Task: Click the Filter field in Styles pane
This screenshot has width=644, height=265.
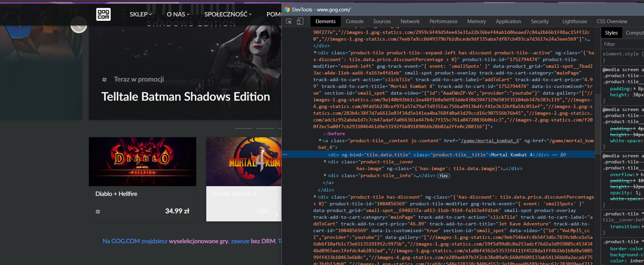Action: [623, 44]
